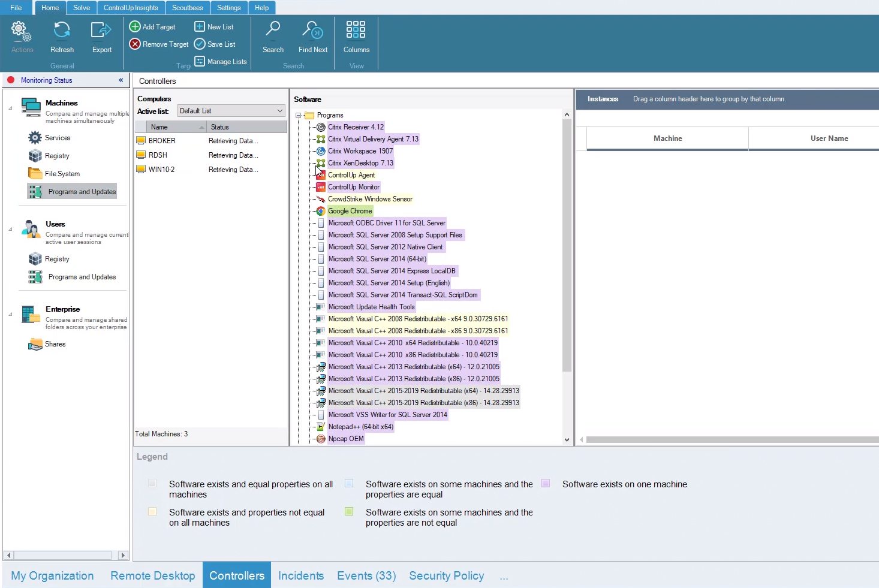
Task: Open Manage Lists from the ribbon
Action: click(221, 61)
